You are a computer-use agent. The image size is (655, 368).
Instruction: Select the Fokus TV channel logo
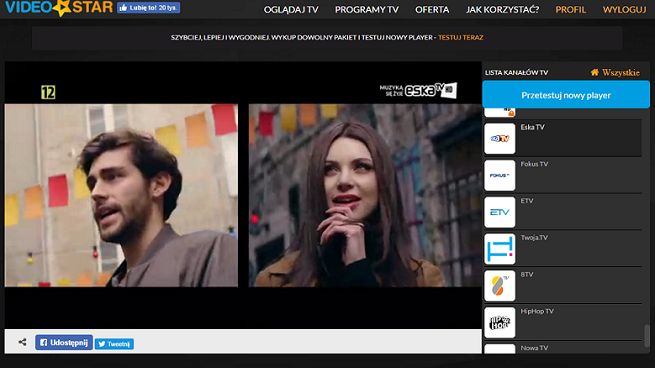(x=500, y=175)
